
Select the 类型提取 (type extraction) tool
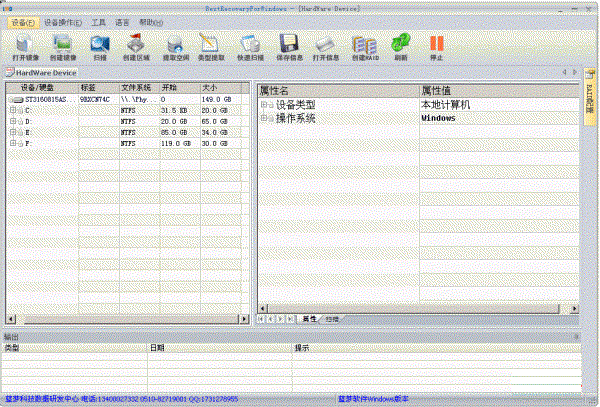tap(209, 43)
